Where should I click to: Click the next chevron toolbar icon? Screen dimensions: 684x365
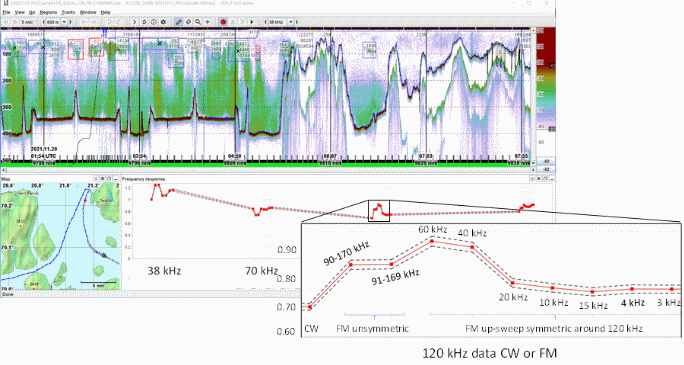(x=134, y=22)
